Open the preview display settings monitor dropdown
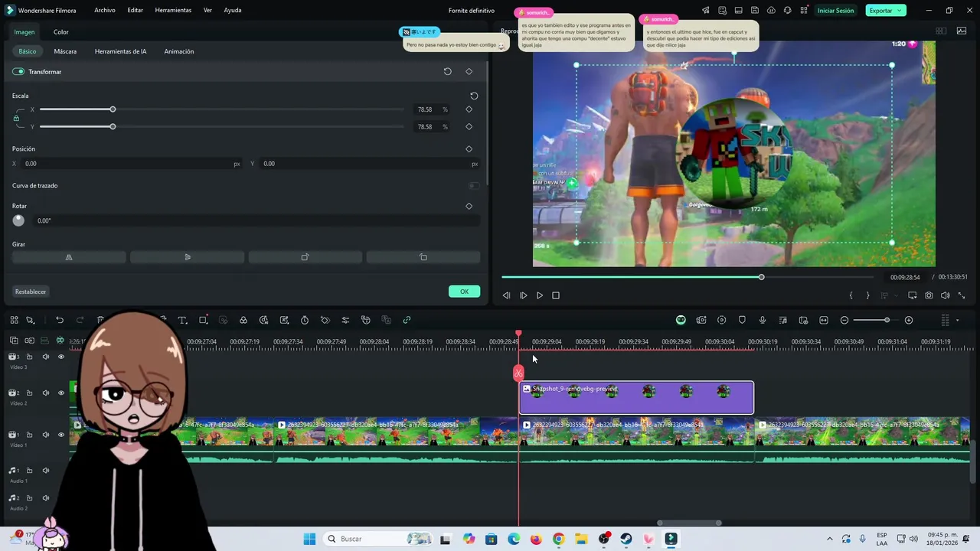980x551 pixels. 913,295
